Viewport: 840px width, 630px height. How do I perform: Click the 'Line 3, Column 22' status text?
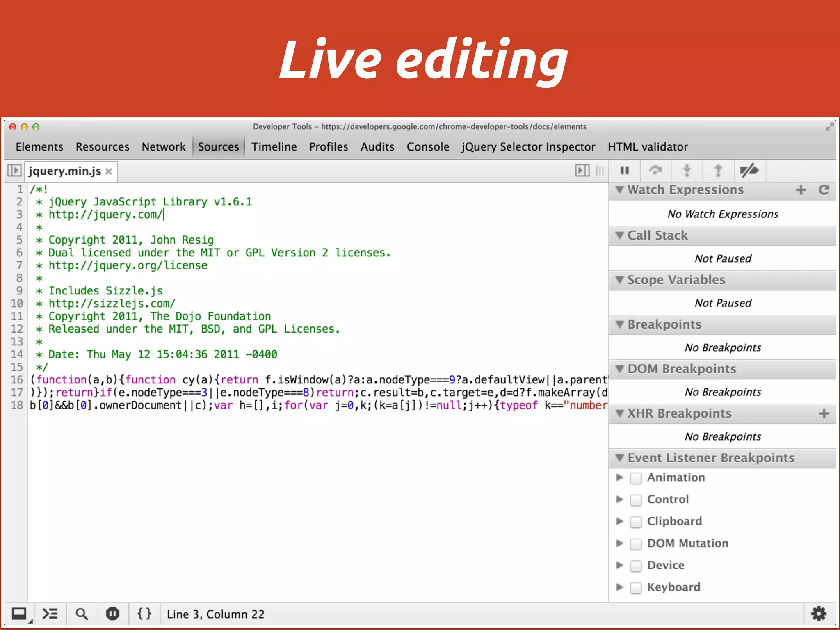[216, 614]
